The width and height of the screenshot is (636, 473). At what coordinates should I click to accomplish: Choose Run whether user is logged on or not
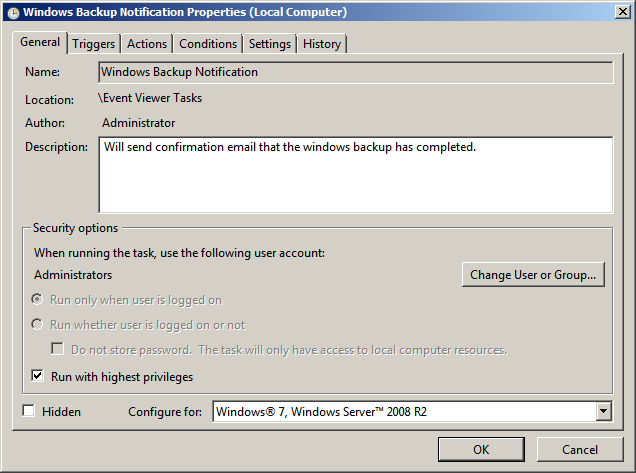click(x=38, y=325)
